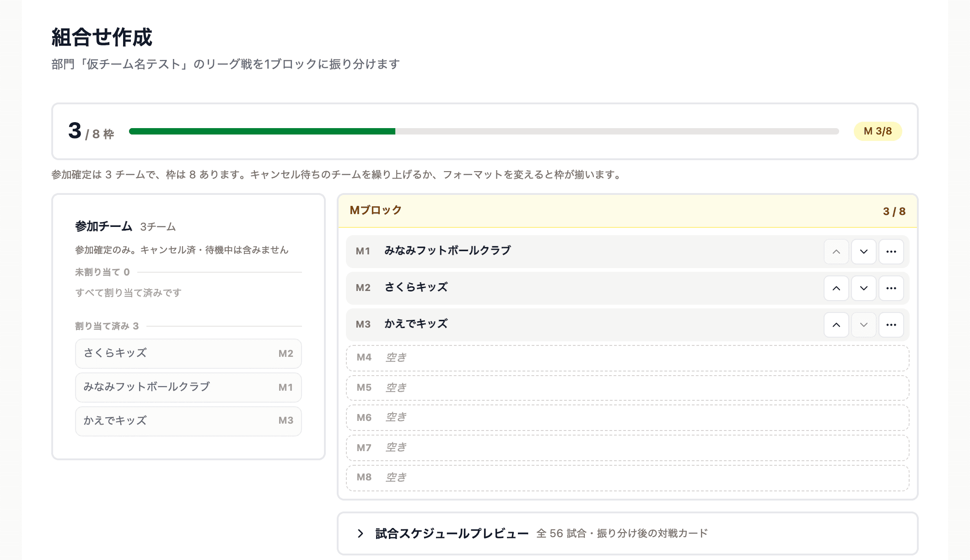
Task: Click the Mブロック header title
Action: (376, 210)
